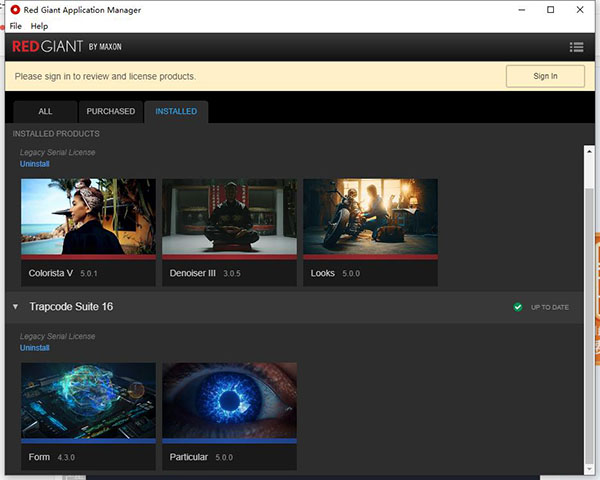Click the UP TO DATE status text
Image resolution: width=600 pixels, height=480 pixels.
(549, 307)
